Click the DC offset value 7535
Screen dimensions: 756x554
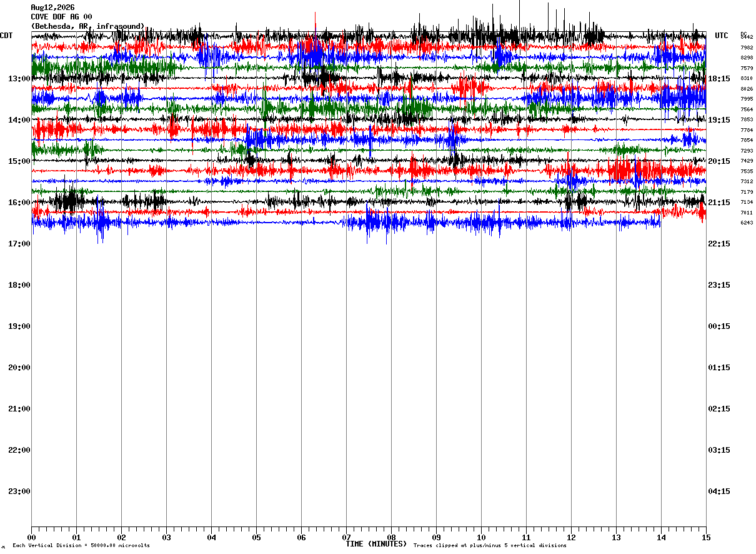tap(747, 171)
